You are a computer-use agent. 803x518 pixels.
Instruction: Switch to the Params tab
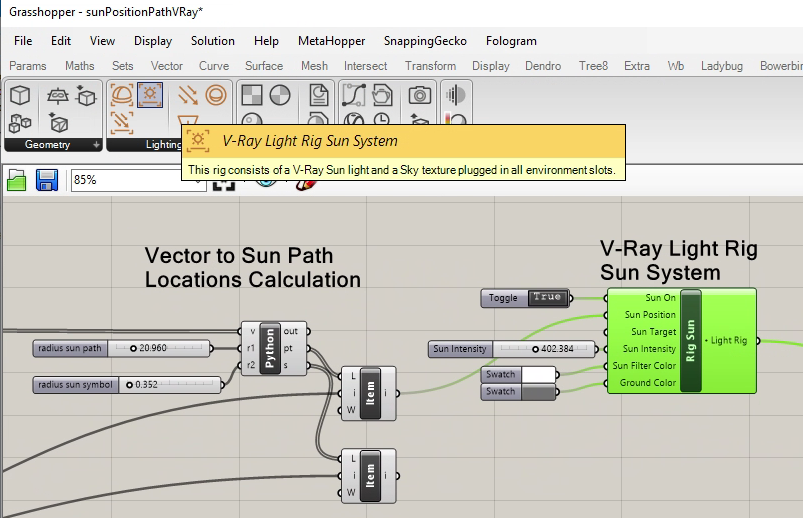[28, 66]
